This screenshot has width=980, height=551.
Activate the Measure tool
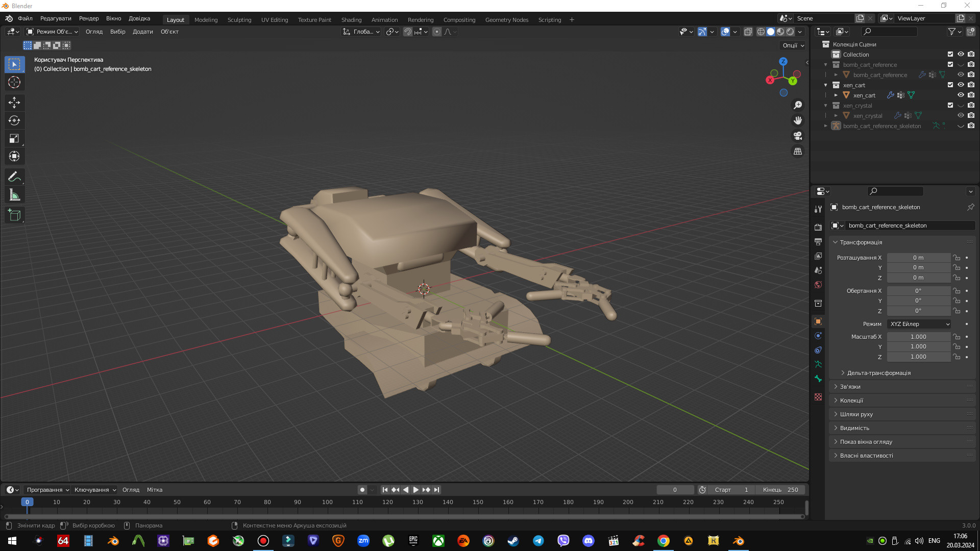[14, 194]
